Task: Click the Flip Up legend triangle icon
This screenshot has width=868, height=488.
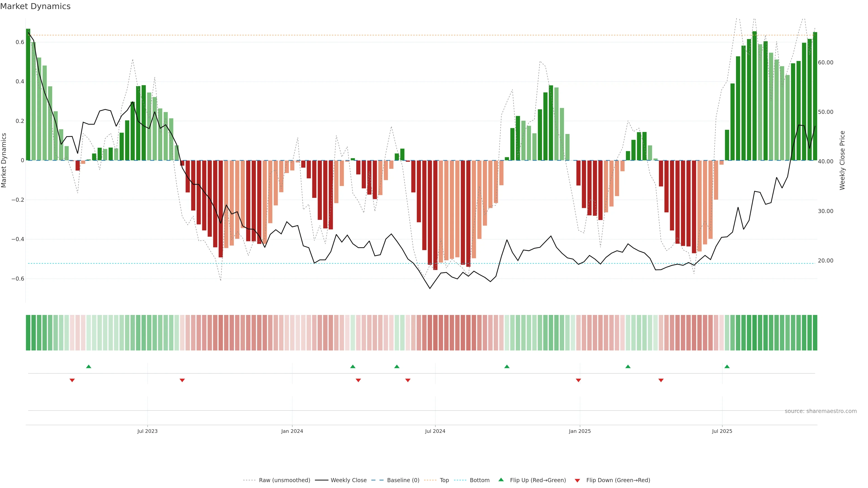Action: [501, 480]
